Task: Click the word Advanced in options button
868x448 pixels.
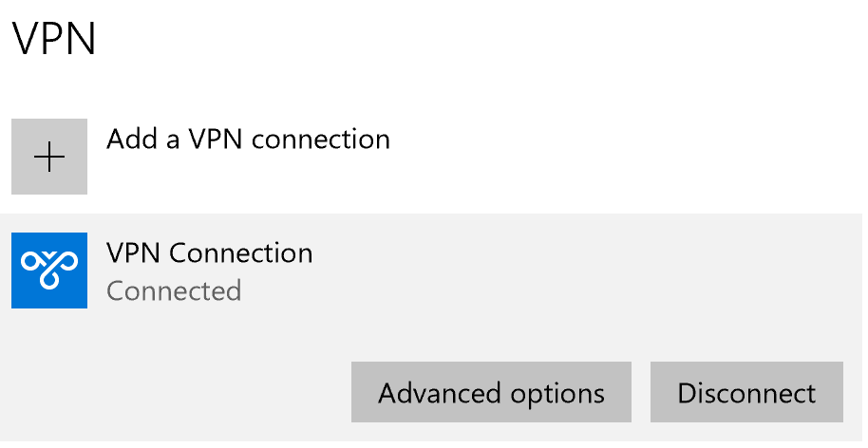Action: point(440,392)
